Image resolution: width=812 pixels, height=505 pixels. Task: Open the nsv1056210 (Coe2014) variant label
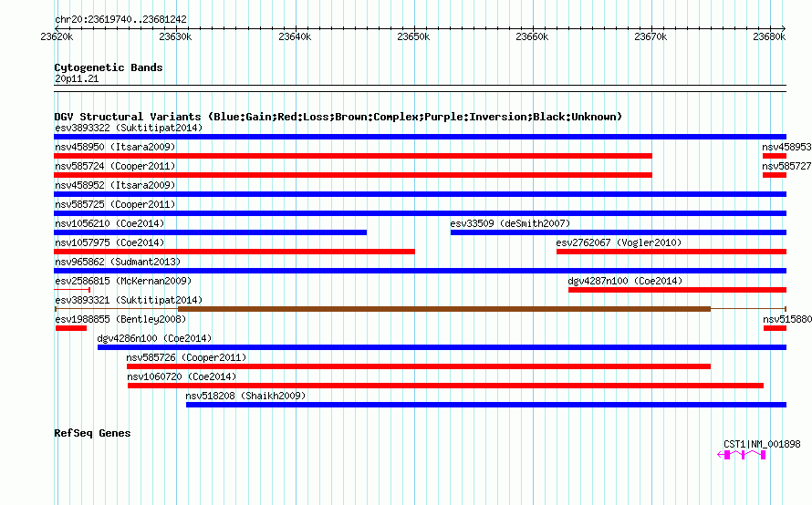pyautogui.click(x=109, y=223)
